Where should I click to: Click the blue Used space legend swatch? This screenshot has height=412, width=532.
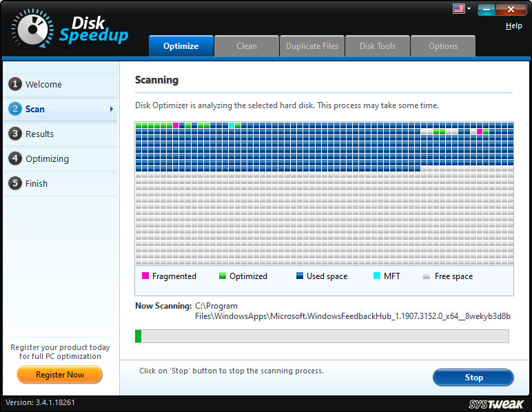300,276
